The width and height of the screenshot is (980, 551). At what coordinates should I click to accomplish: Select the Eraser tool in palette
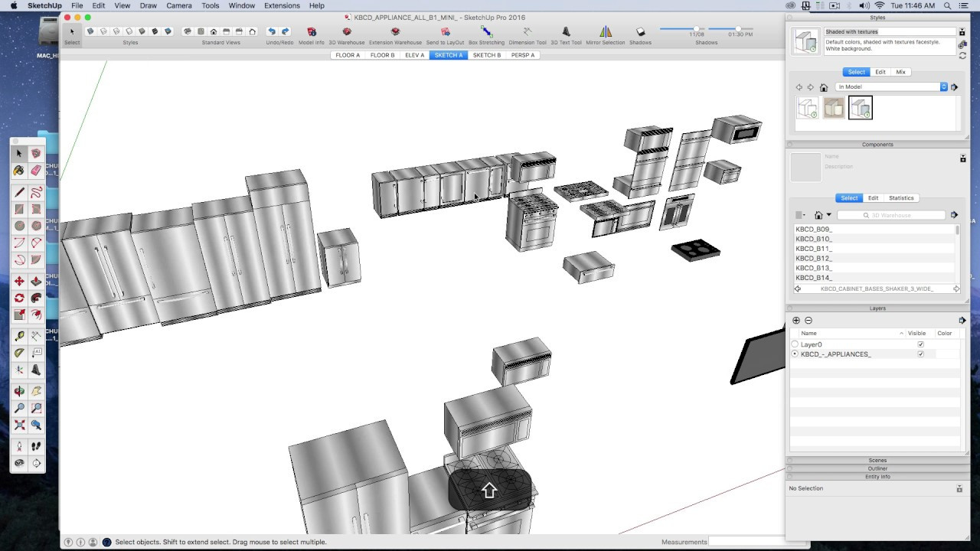pos(36,171)
